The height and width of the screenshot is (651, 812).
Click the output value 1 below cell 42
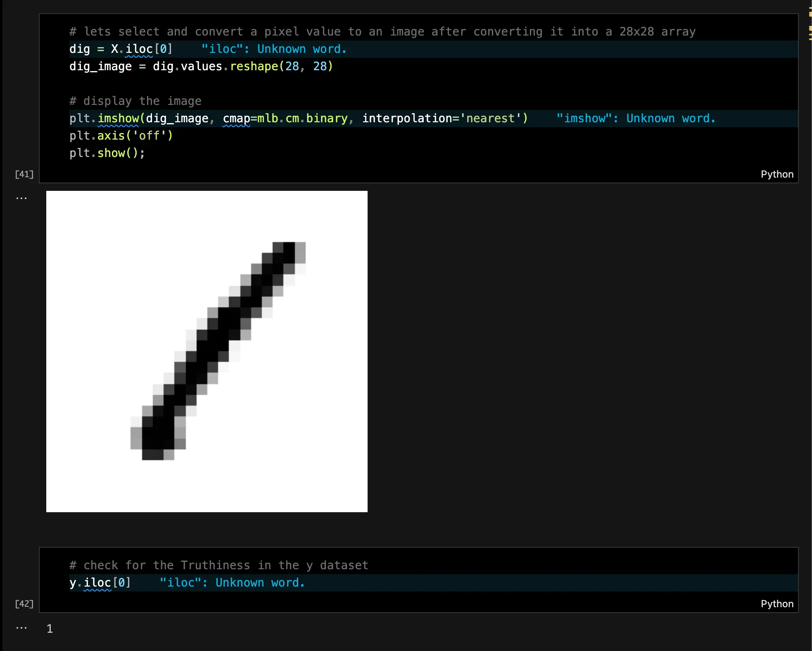click(x=50, y=629)
